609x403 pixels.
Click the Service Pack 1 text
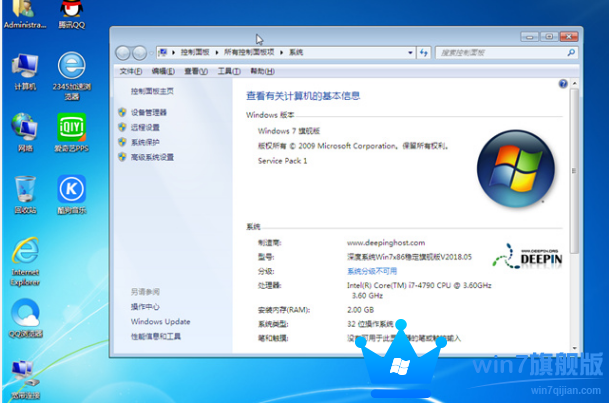tap(282, 161)
